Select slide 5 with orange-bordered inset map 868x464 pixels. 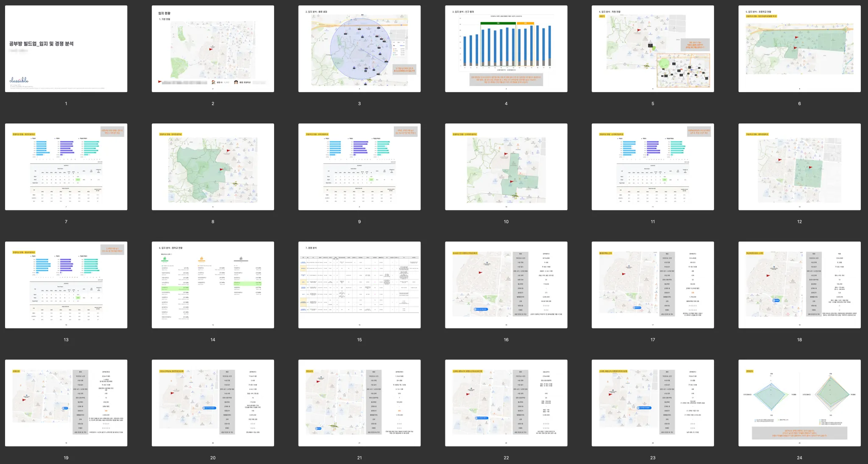653,49
